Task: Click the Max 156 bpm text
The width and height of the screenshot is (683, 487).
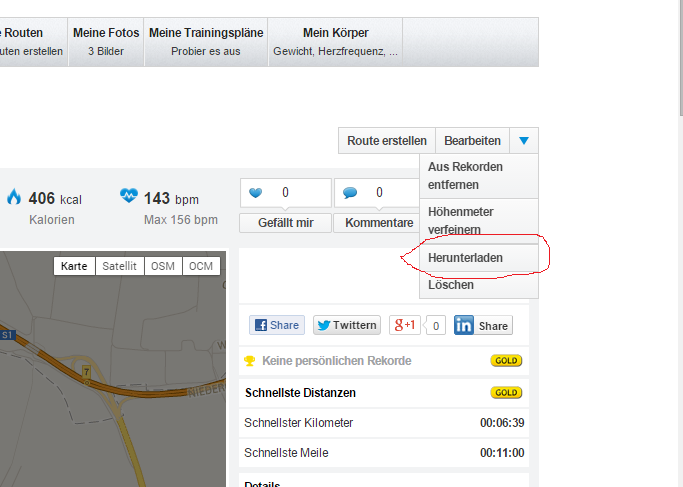Action: point(181,220)
